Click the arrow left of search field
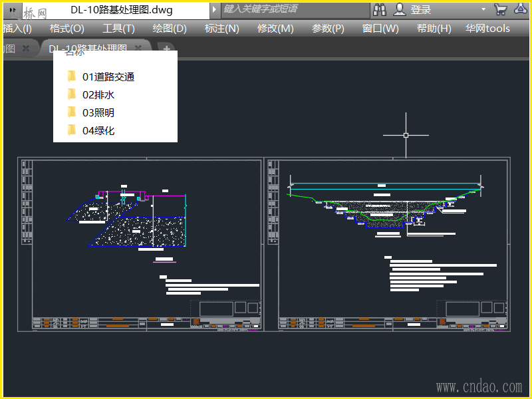Image resolution: width=532 pixels, height=399 pixels. [214, 9]
